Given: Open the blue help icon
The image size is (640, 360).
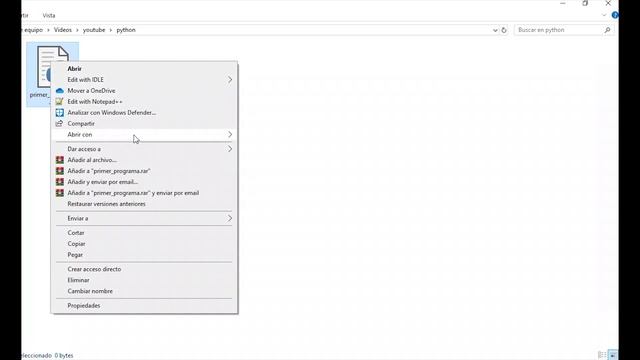Looking at the screenshot, I should (x=615, y=15).
